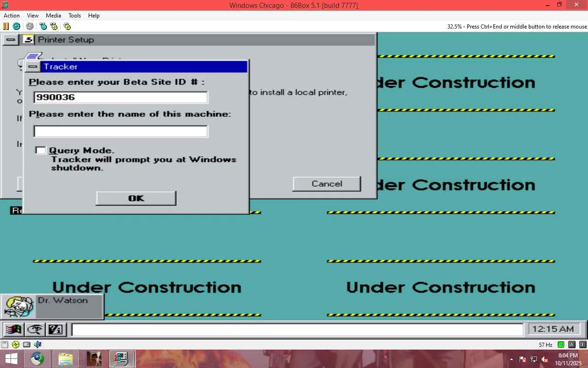This screenshot has width=588, height=368.
Task: Click the CD-ROM status icon in 86Box
Action: [x=16, y=345]
